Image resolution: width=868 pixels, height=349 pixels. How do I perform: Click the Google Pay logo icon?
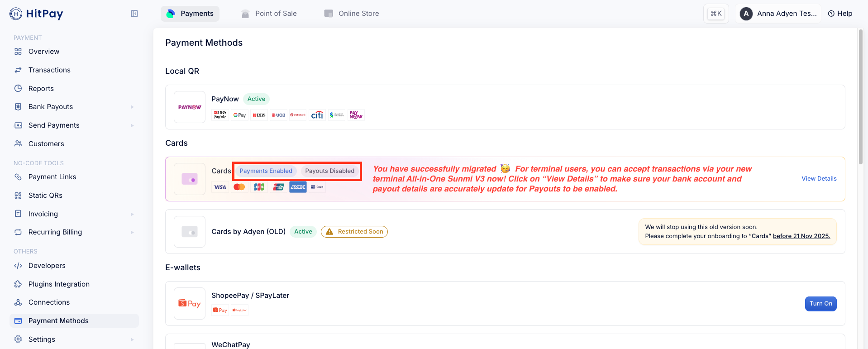239,115
